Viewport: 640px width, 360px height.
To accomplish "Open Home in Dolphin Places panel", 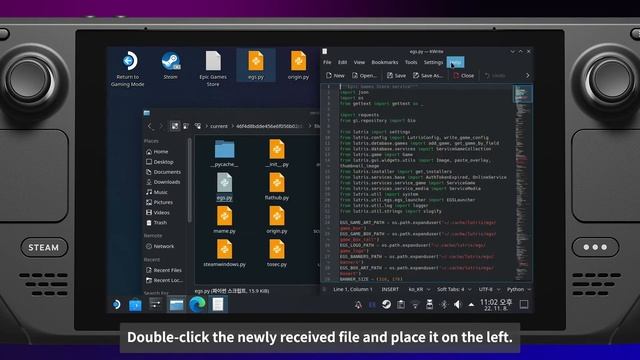I will pyautogui.click(x=157, y=151).
